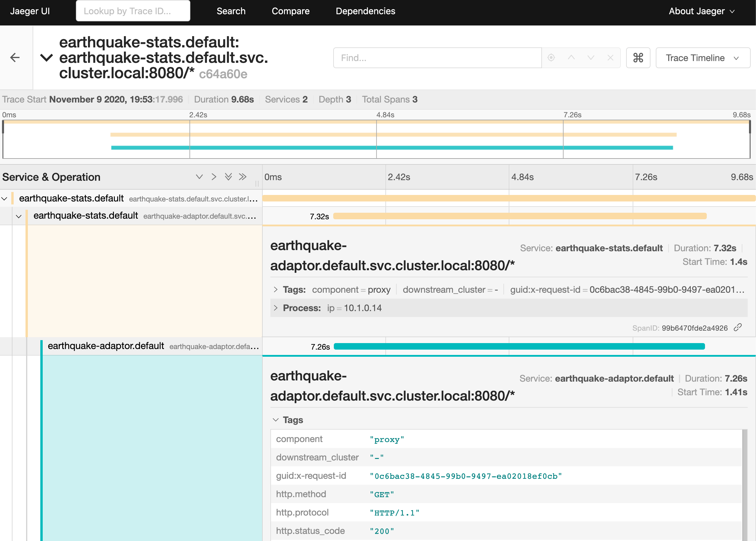Screen dimensions: 756x541
Task: Click the second yellow minimap span
Action: (393, 135)
